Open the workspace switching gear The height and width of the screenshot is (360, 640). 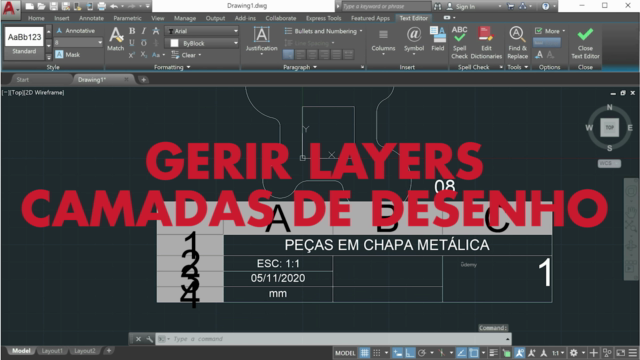573,353
